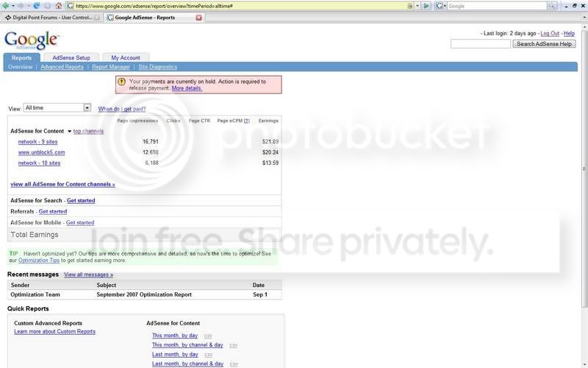Open the address bar URL history dropdown
This screenshot has width=588, height=368.
pos(417,6)
